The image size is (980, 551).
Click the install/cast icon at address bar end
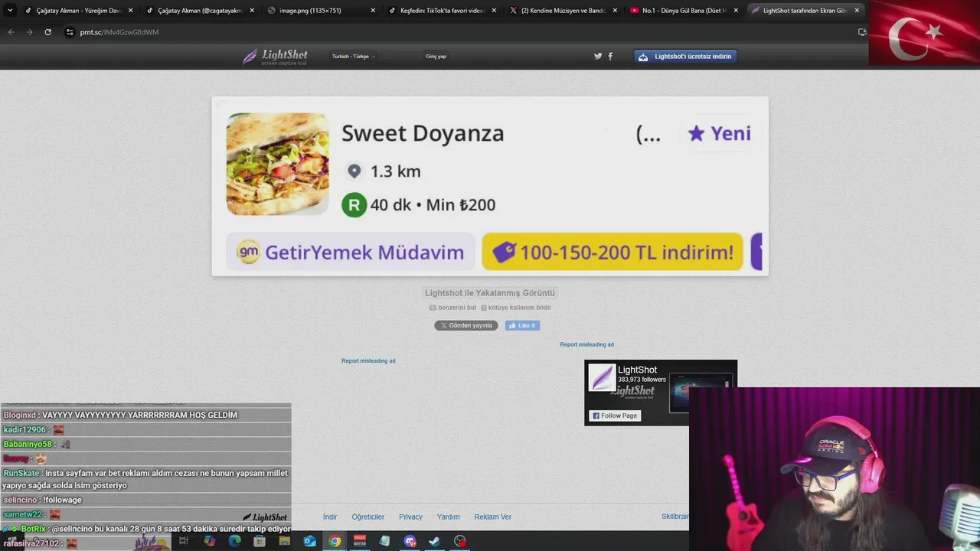[862, 32]
